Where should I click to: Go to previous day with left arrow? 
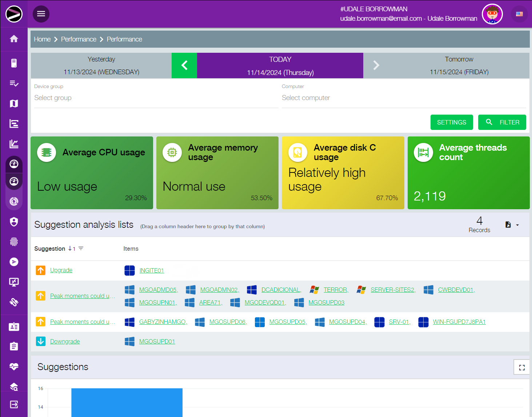pos(184,65)
